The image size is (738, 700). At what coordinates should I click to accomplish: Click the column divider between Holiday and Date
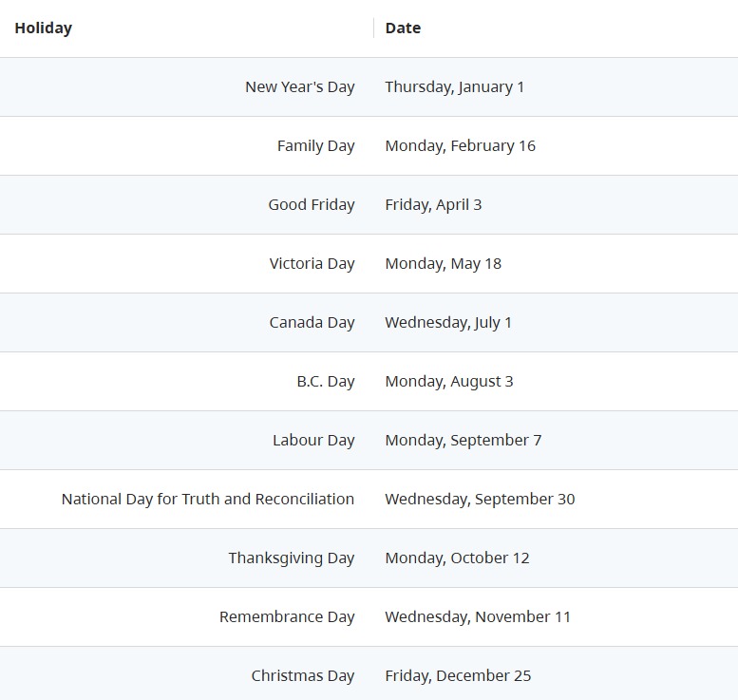pyautogui.click(x=373, y=28)
